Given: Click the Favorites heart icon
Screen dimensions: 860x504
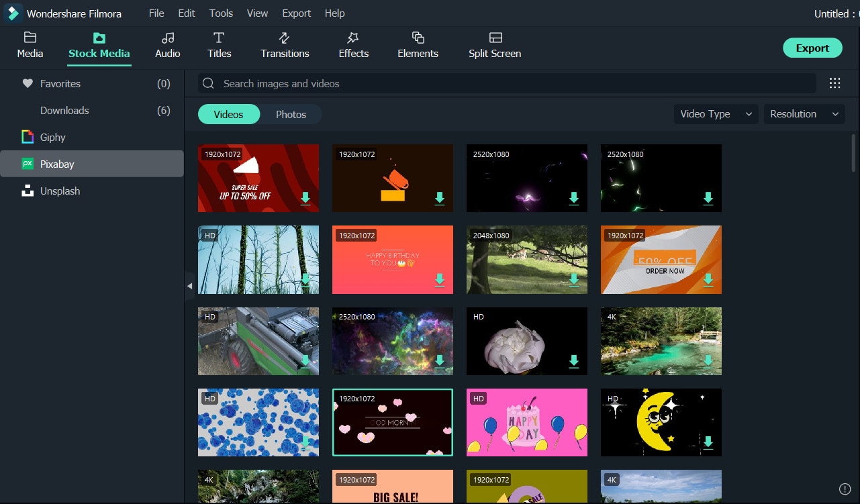Looking at the screenshot, I should 28,84.
